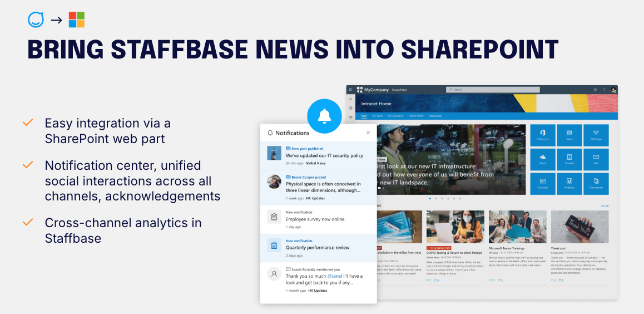Open the Thank you! news article
Viewport: 644px width, 314px height.
[558, 248]
